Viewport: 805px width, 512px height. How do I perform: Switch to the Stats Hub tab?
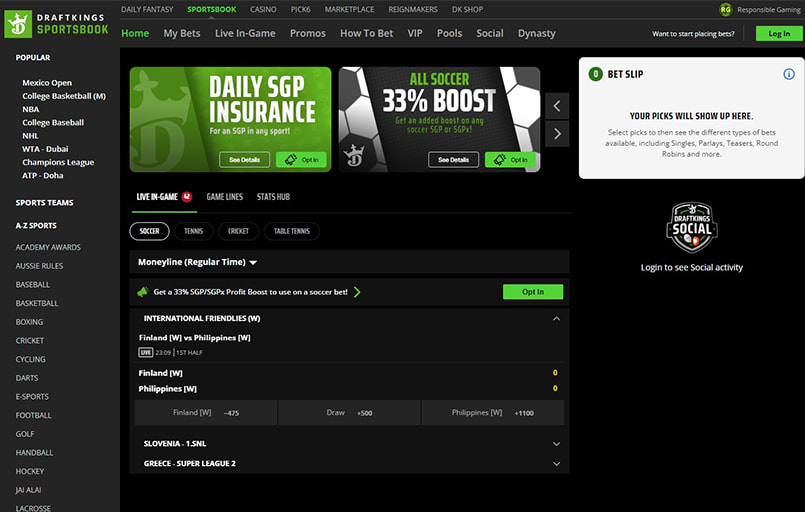tap(273, 197)
